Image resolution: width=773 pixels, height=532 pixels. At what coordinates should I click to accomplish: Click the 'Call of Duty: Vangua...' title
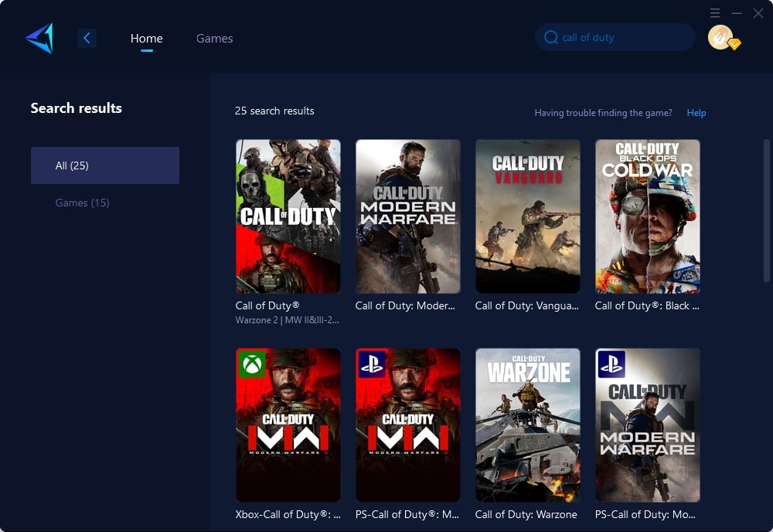coord(527,305)
